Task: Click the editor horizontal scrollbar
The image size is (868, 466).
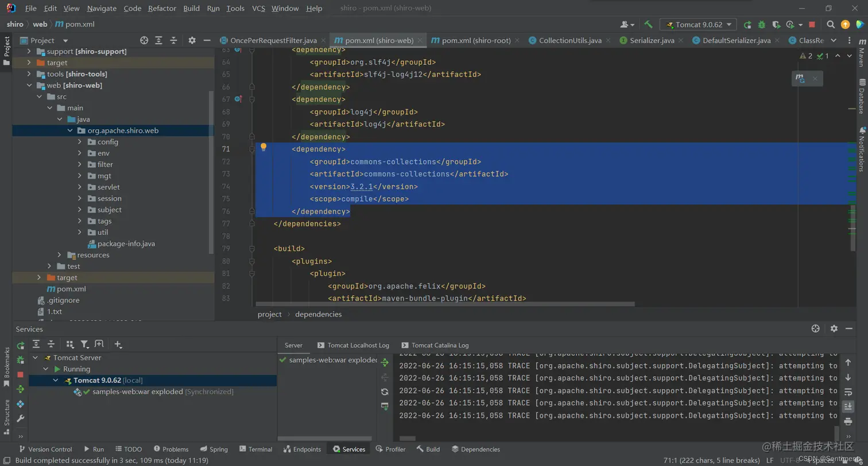Action: 445,304
